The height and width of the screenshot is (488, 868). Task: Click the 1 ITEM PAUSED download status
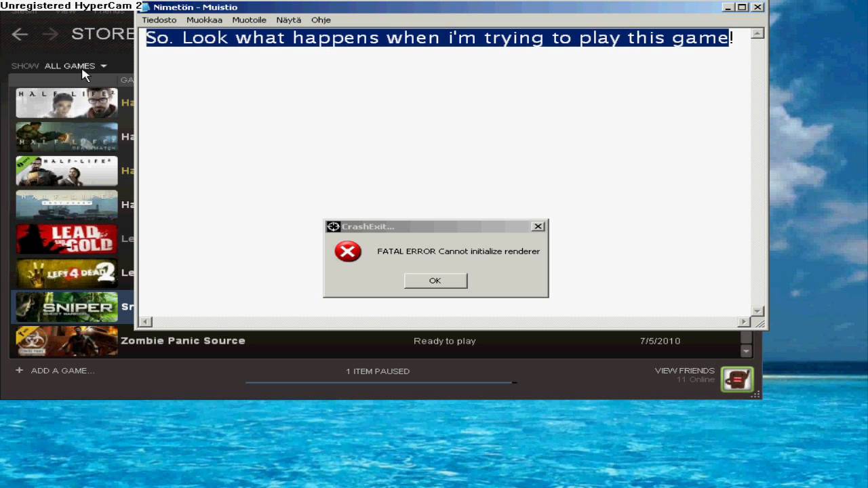378,371
